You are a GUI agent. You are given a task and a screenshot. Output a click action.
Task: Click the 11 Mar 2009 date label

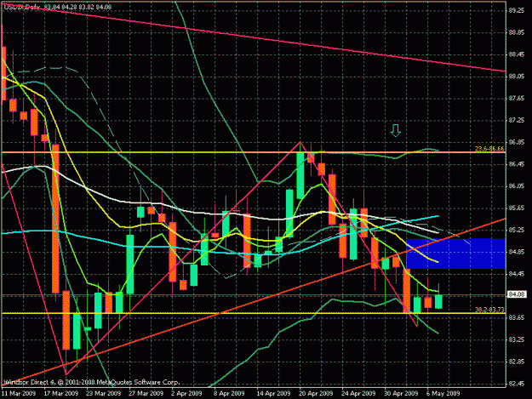pos(19,394)
